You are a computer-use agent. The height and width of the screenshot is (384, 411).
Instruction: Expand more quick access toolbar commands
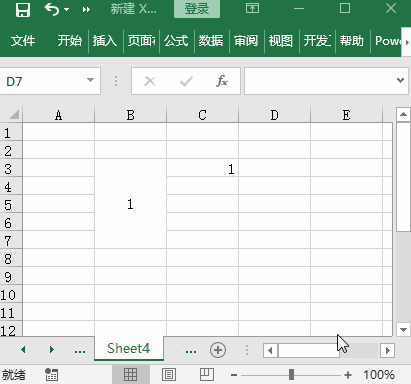tap(86, 10)
